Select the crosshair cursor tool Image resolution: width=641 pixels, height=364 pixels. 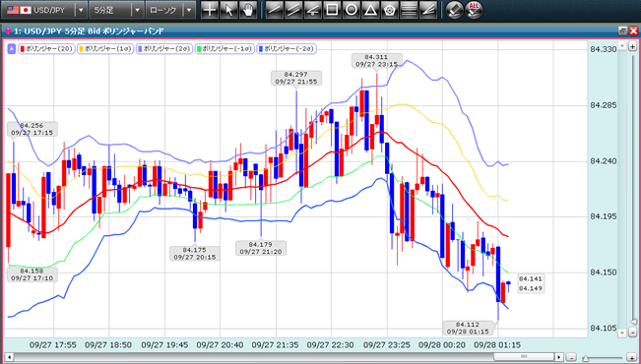click(210, 10)
